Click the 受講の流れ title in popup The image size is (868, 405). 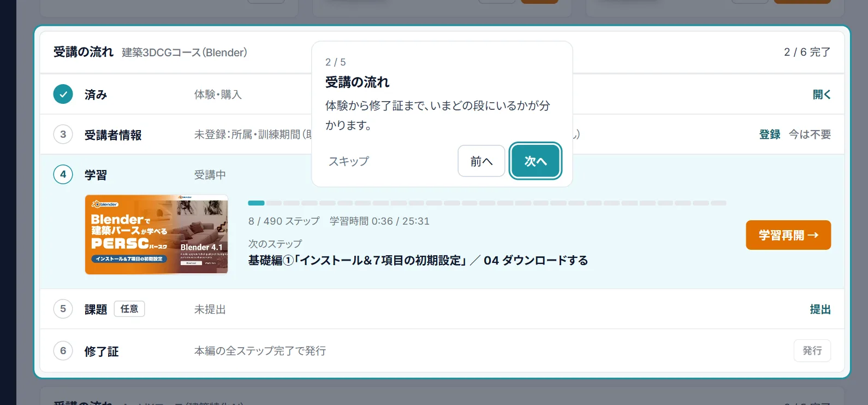pos(358,83)
